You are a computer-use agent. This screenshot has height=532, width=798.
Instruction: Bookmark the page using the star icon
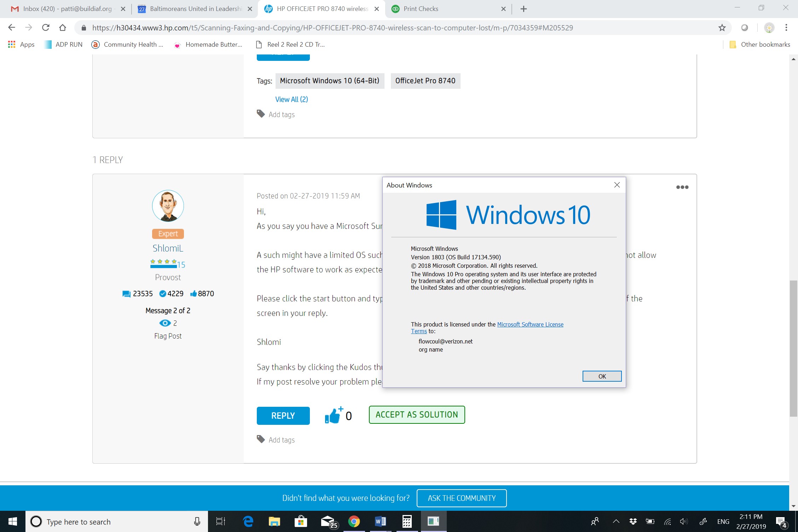click(722, 28)
